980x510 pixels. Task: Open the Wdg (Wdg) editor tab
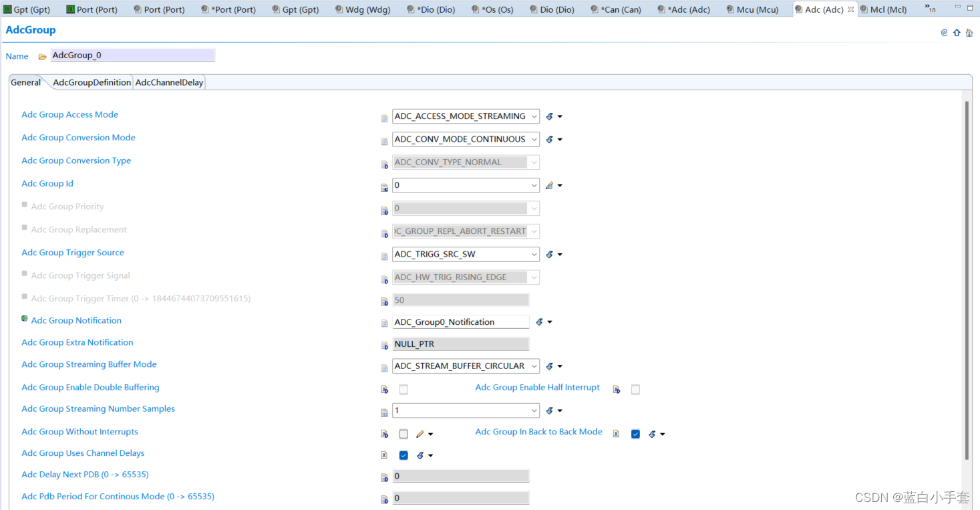coord(362,9)
